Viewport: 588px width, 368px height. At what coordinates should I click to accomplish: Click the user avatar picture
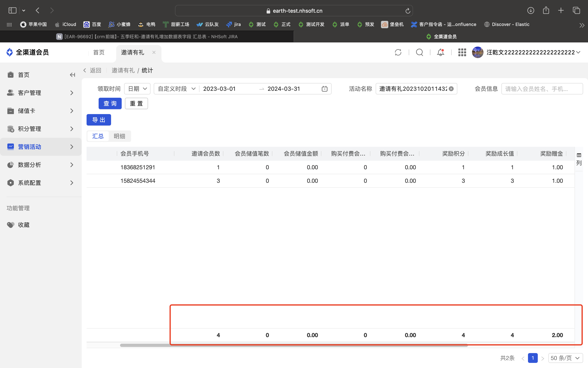coord(478,52)
